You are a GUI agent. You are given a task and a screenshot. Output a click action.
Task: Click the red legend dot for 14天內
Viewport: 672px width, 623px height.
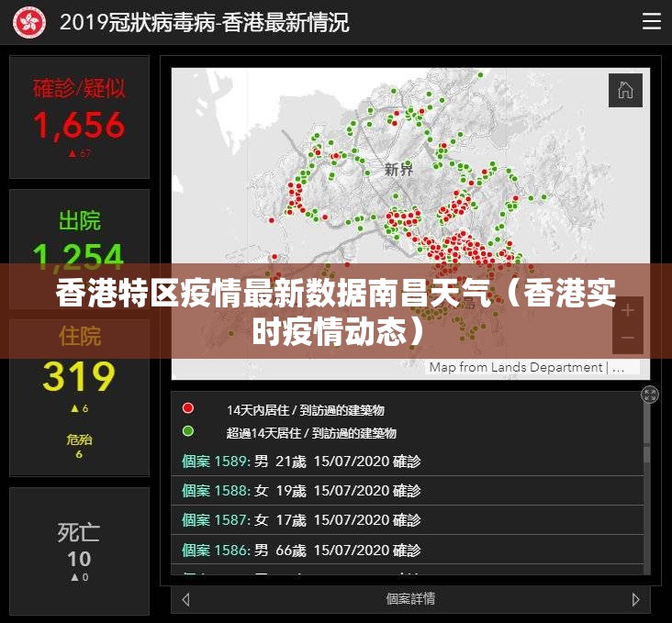[188, 408]
